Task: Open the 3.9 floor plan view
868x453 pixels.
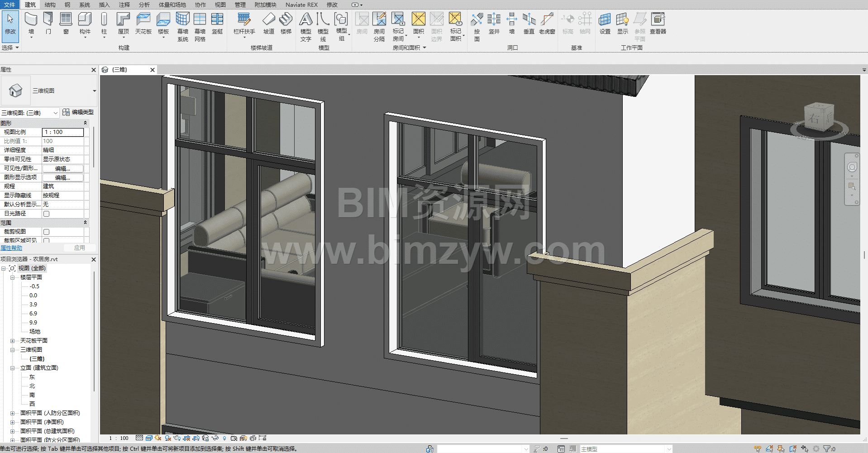Action: (33, 305)
